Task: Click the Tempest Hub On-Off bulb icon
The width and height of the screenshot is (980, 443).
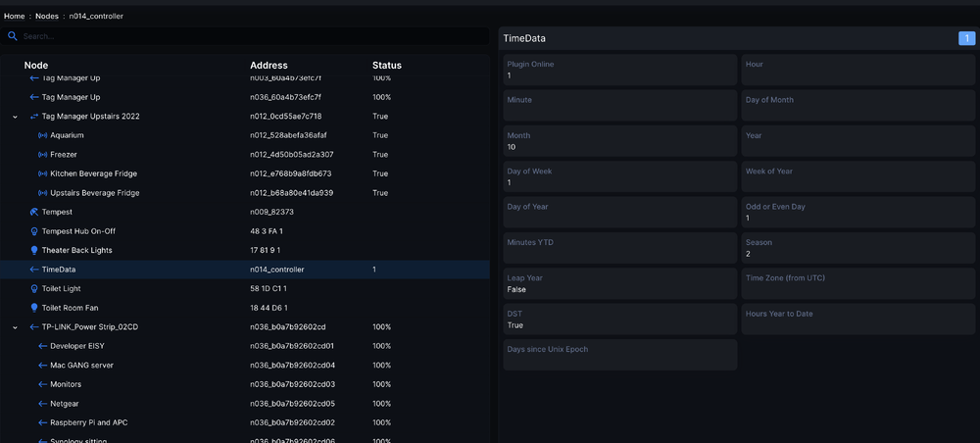Action: (x=34, y=231)
